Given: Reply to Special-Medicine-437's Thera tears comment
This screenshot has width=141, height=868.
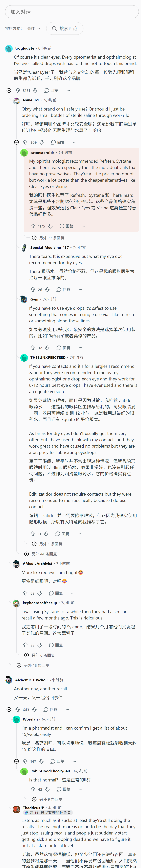Looking at the screenshot, I should click(x=63, y=289).
